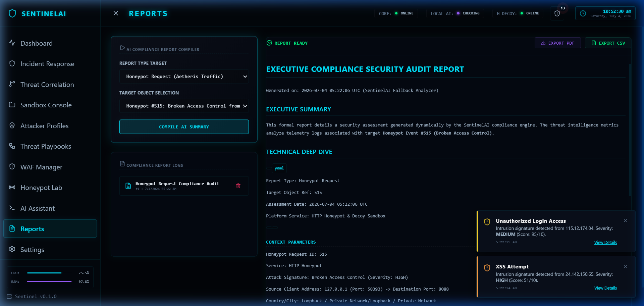Delete the Honeypot Request Compliance Audit log
The width and height of the screenshot is (644, 306).
click(238, 186)
